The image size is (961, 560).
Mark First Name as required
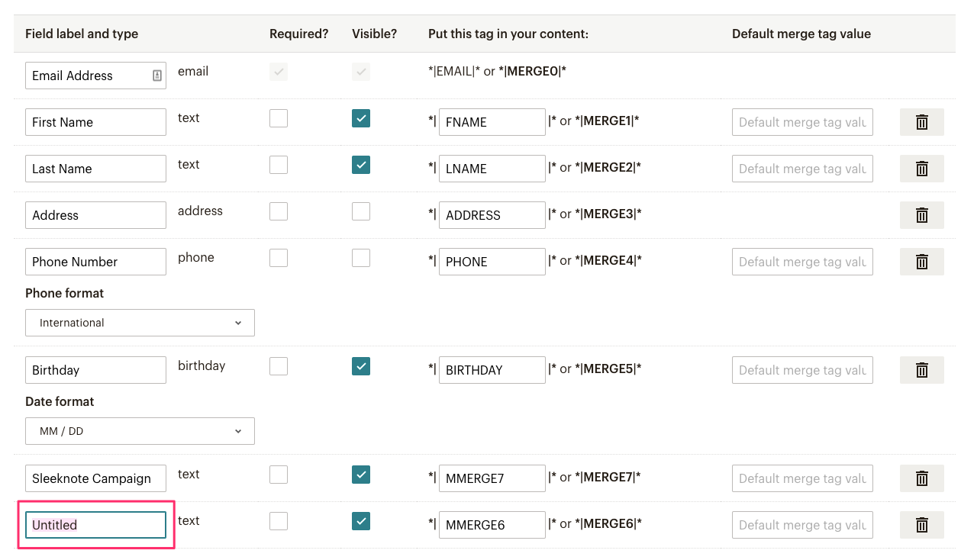(279, 118)
